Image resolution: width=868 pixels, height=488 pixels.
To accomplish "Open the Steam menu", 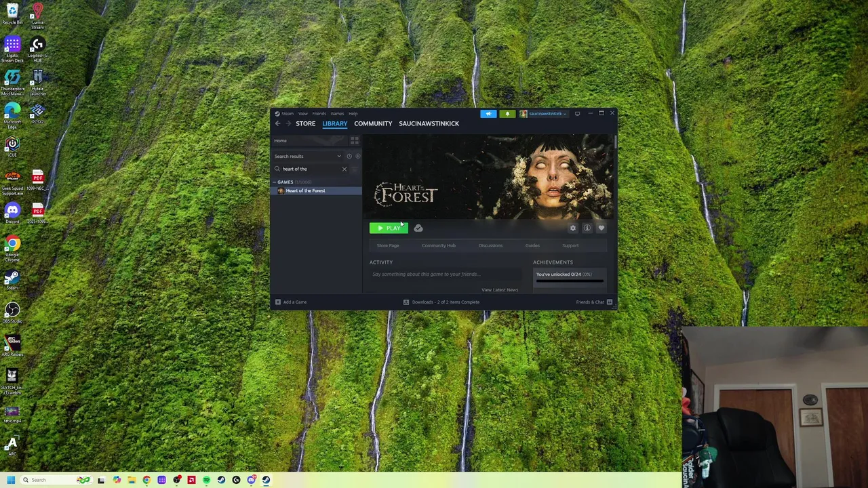I will pyautogui.click(x=288, y=114).
